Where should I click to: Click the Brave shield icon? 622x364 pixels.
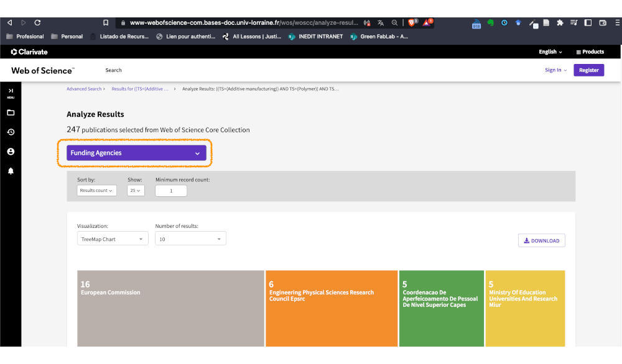tap(412, 23)
